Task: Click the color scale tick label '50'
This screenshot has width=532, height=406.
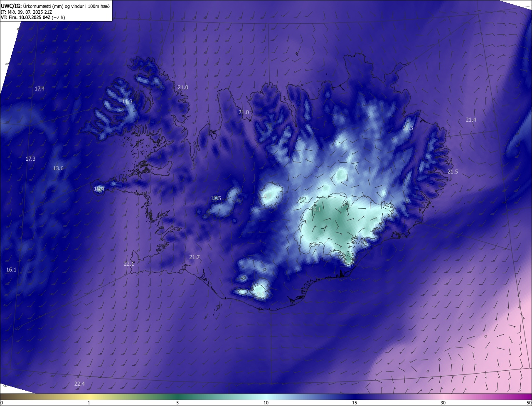Action: pos(529,403)
